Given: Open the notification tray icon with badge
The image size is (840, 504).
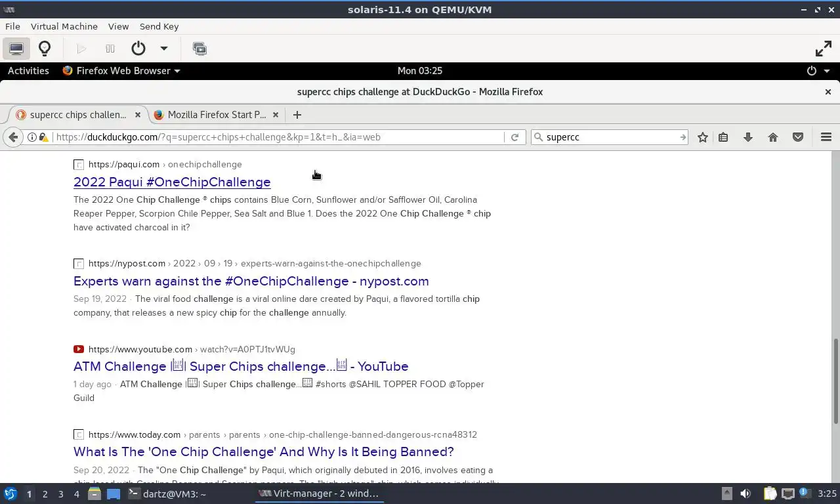Looking at the screenshot, I should [x=804, y=493].
